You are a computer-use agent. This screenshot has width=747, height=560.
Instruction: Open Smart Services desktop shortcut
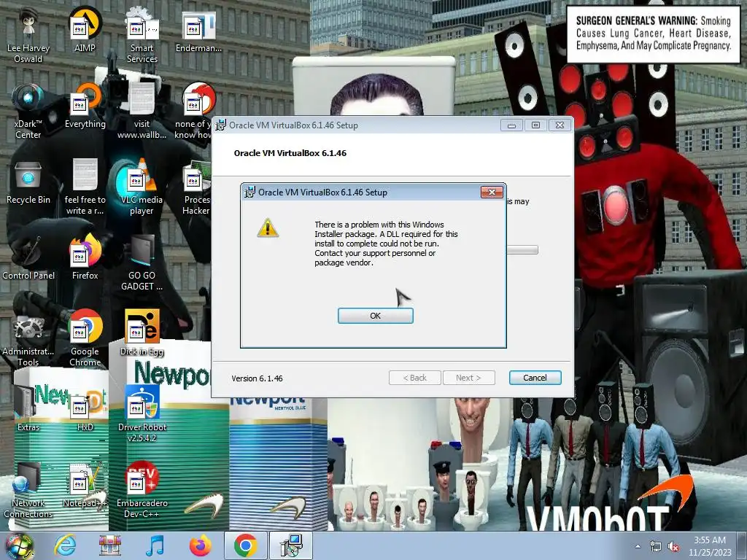coord(142,35)
